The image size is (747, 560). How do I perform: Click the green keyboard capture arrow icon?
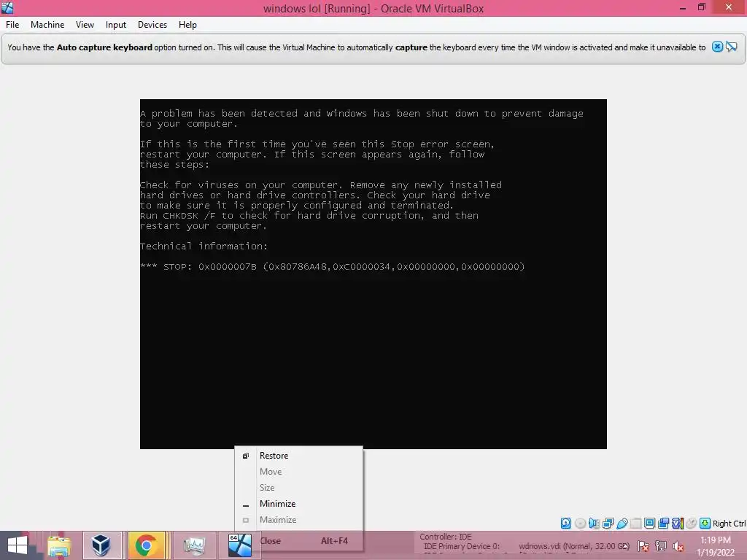point(705,524)
